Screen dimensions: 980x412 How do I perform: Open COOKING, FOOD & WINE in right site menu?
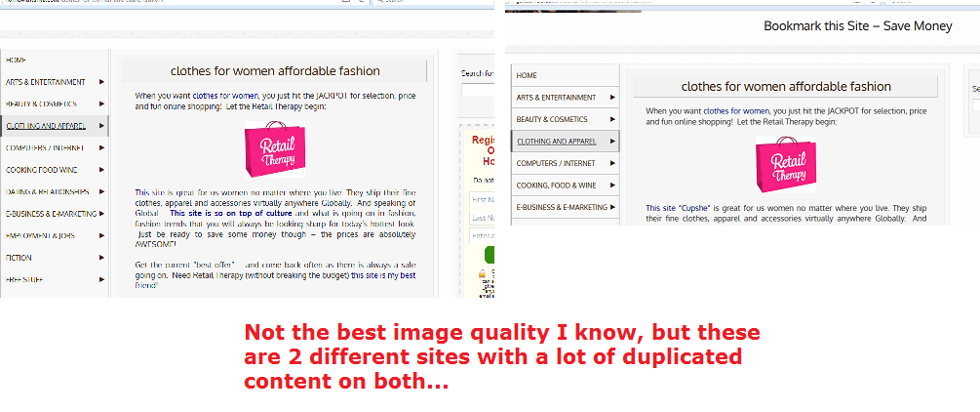(556, 185)
